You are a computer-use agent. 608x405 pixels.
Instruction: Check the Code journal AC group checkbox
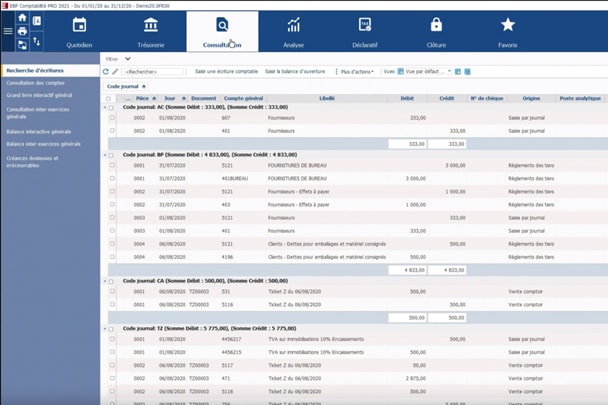(x=111, y=108)
